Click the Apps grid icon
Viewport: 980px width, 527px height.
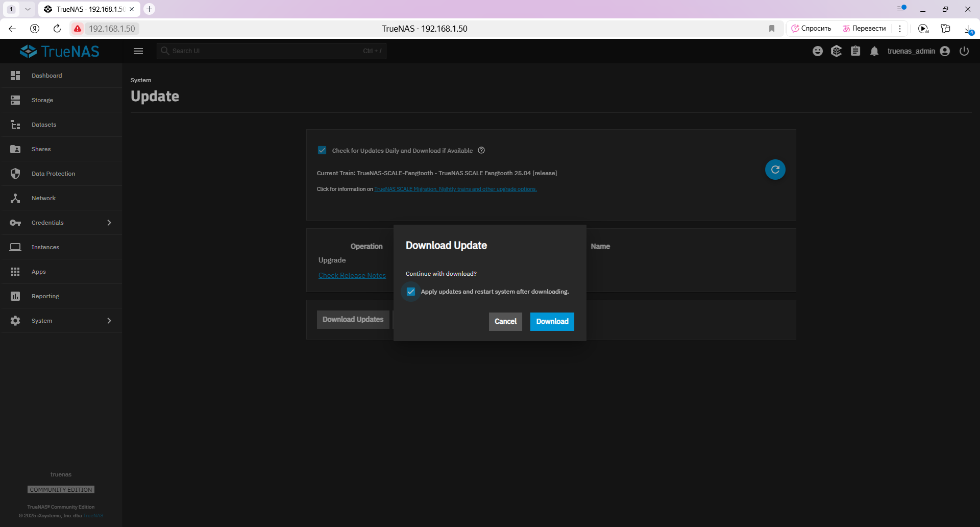pos(15,272)
